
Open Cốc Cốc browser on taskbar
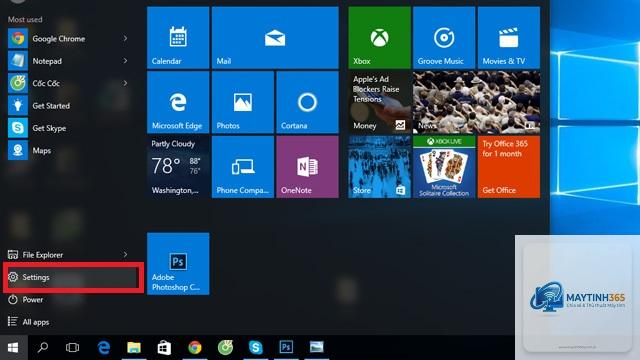click(x=225, y=348)
